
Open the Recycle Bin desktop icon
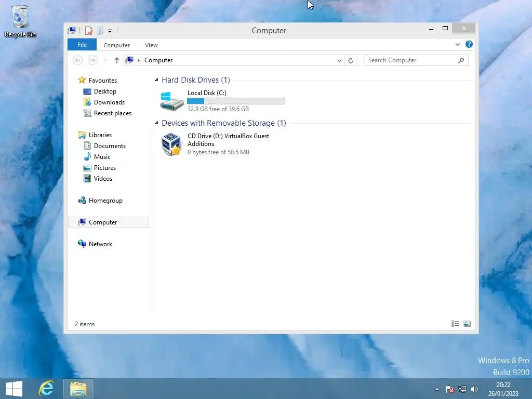click(20, 21)
